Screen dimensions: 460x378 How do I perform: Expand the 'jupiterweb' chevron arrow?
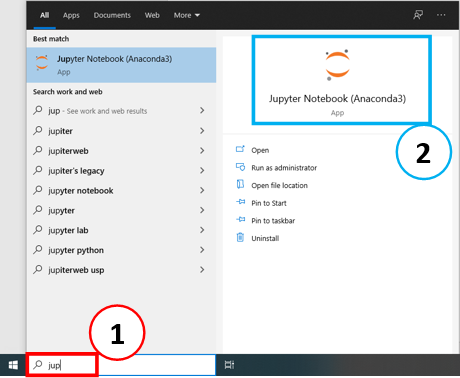click(202, 151)
